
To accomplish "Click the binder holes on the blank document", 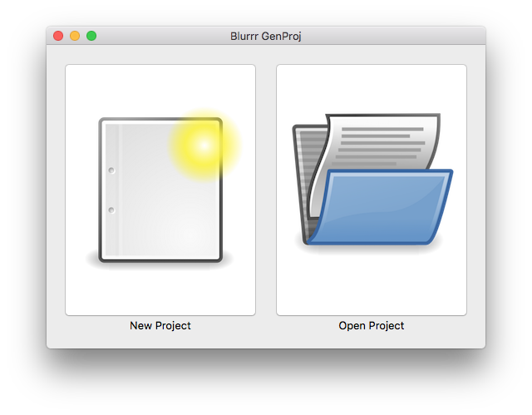I will pyautogui.click(x=111, y=190).
